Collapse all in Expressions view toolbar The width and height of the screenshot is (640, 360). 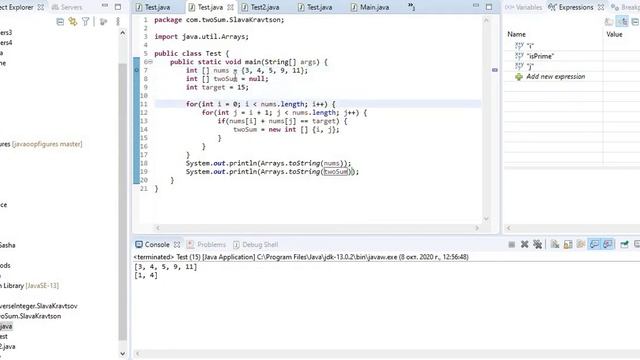tap(636, 22)
